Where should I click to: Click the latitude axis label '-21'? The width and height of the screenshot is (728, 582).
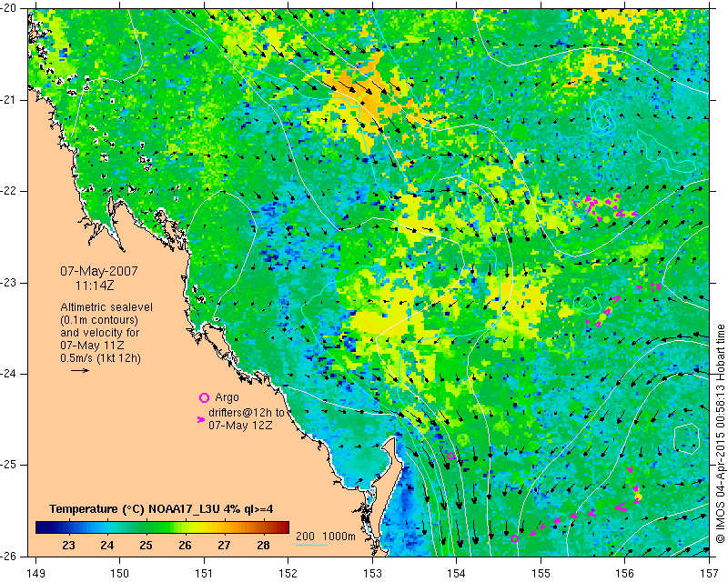[8, 100]
